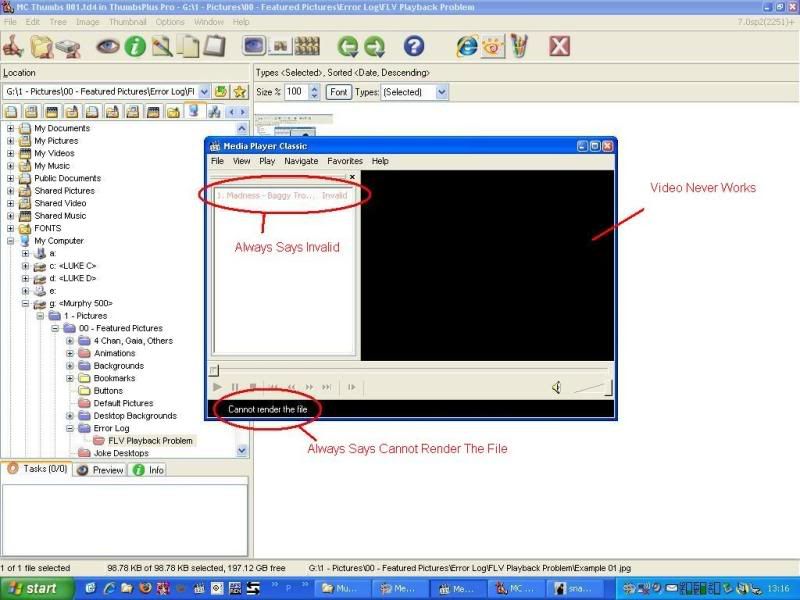Select the My Computer tab icon above tree
The height and width of the screenshot is (600, 800).
(x=193, y=111)
